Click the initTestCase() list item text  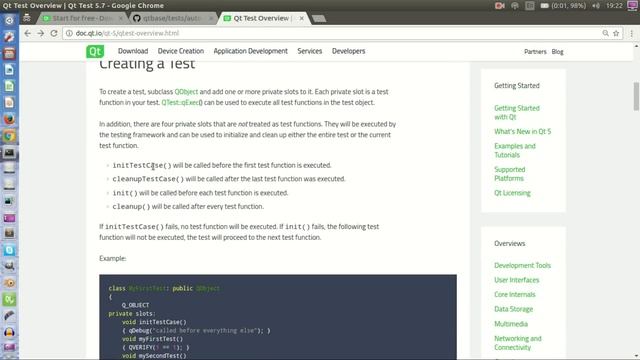(x=222, y=165)
